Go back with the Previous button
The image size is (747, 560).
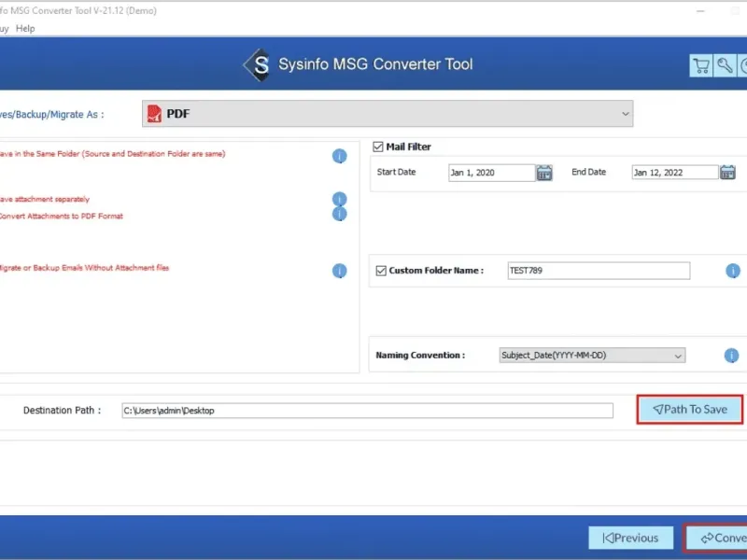pos(631,539)
